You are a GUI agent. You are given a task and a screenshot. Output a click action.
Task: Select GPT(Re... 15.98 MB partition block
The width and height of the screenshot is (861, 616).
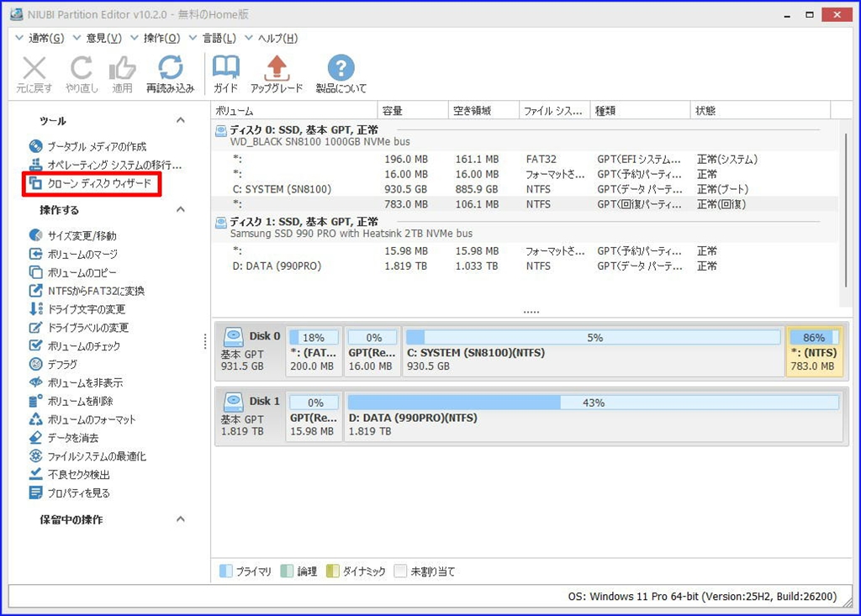(x=314, y=416)
